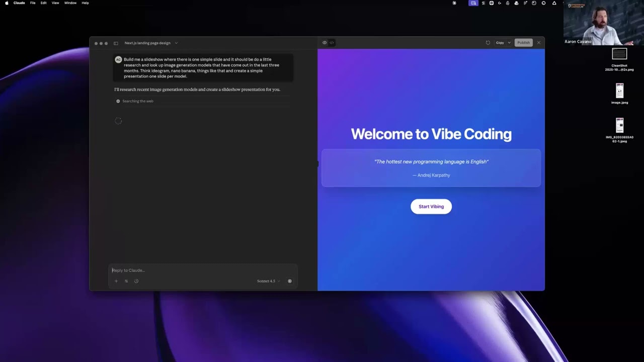
Task: Expand the Copy options arrow
Action: coord(509,43)
